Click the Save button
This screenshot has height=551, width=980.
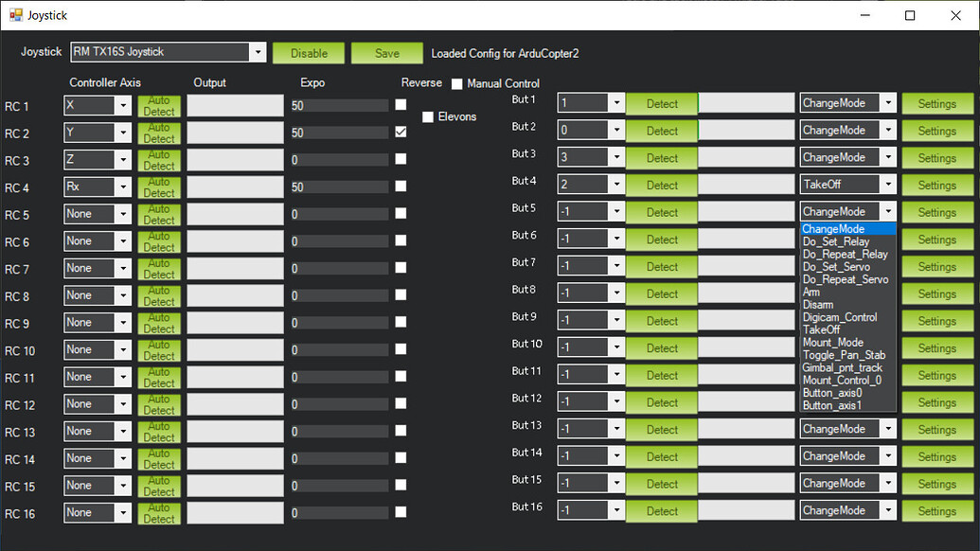tap(386, 53)
